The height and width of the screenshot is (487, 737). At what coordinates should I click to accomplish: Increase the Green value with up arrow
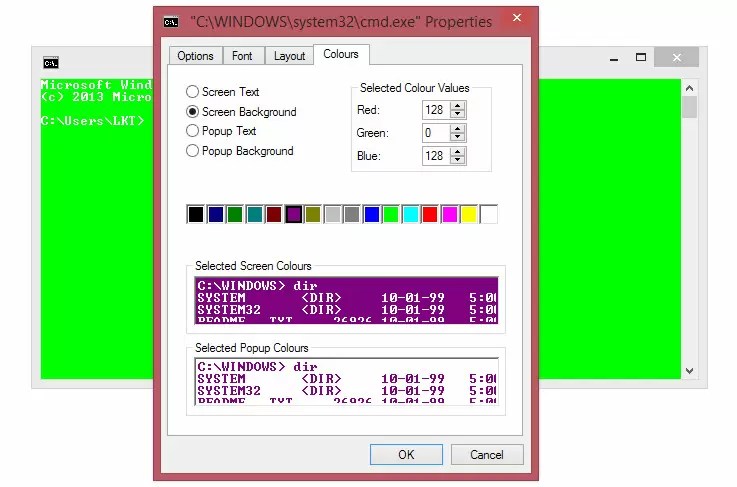pos(457,129)
